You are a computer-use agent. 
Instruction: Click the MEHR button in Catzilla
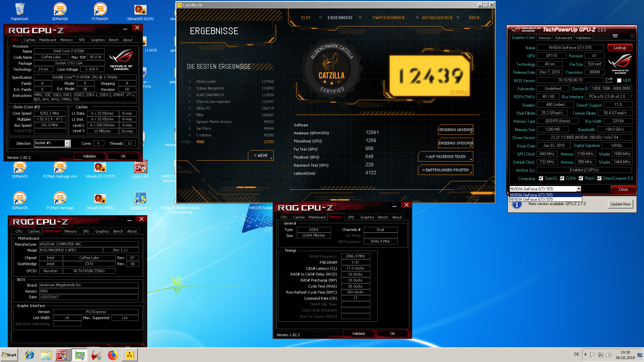(x=261, y=156)
